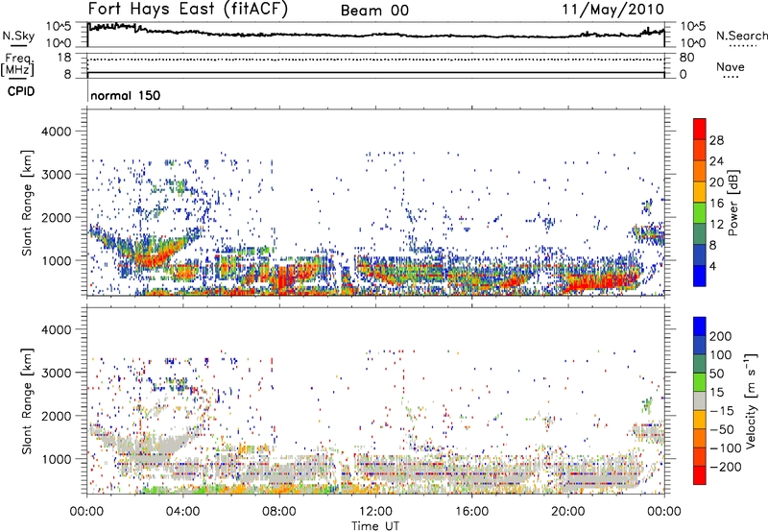Click the '16' power scale value
The height and width of the screenshot is (532, 768).
click(x=716, y=204)
